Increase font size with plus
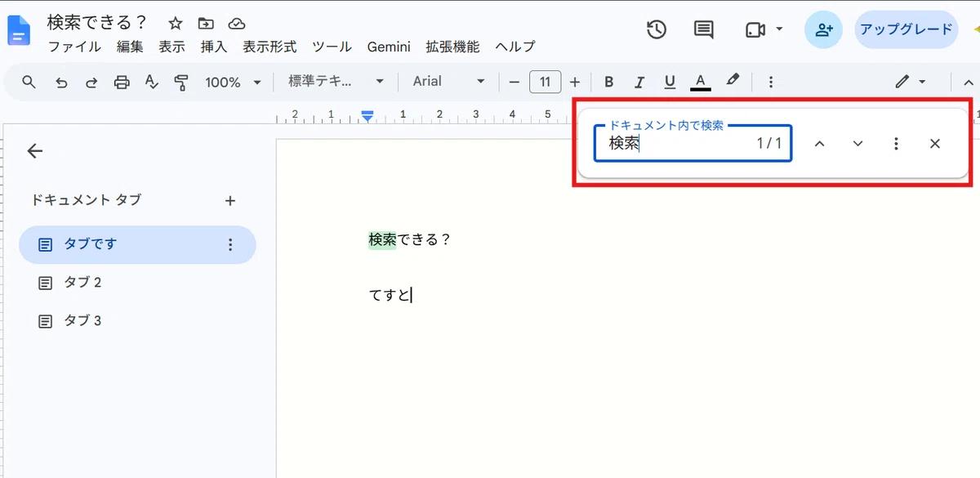This screenshot has height=478, width=980. tap(575, 82)
